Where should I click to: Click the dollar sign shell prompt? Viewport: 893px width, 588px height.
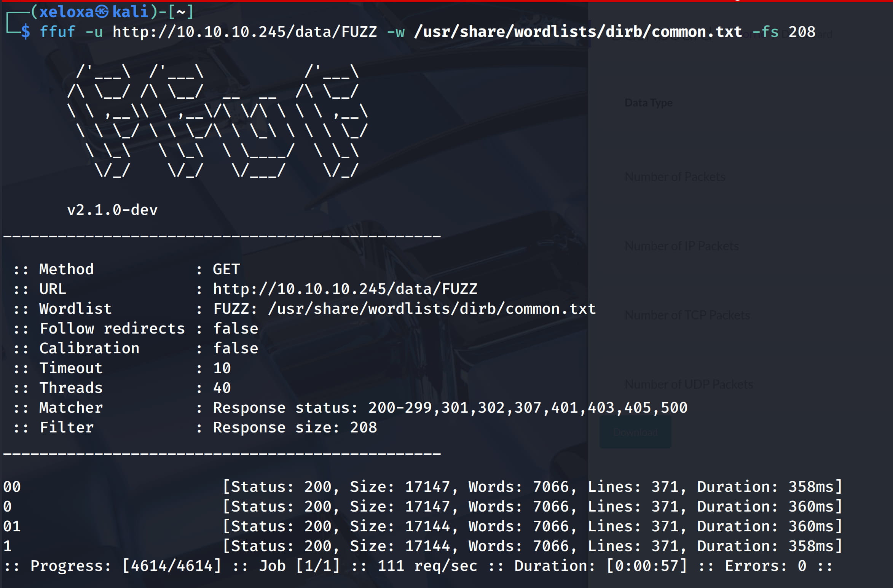(x=26, y=32)
